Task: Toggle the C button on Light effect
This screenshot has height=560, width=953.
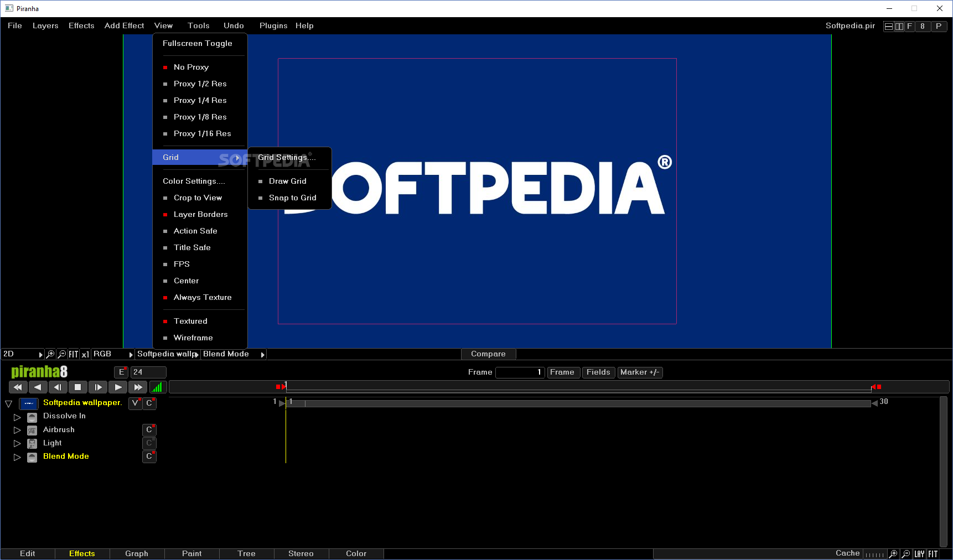Action: tap(149, 443)
